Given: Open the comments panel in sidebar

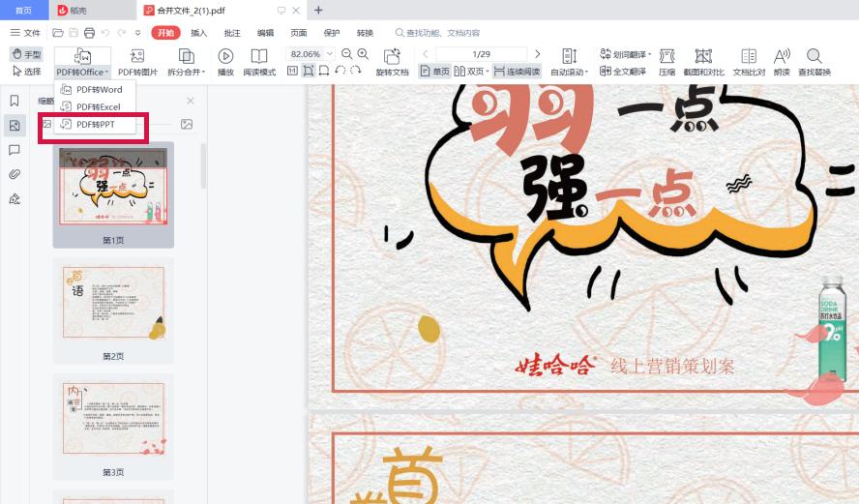Looking at the screenshot, I should (15, 150).
